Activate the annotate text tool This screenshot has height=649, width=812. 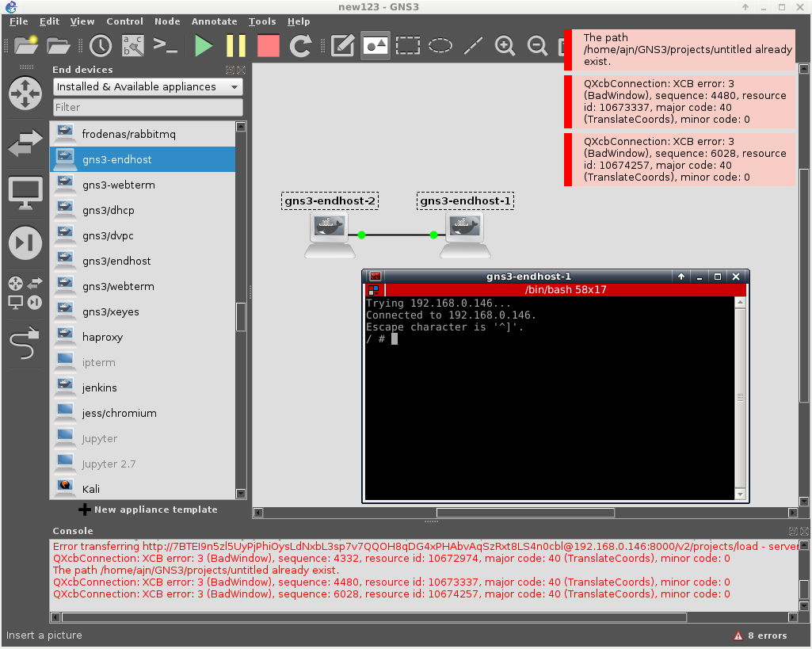tap(342, 45)
